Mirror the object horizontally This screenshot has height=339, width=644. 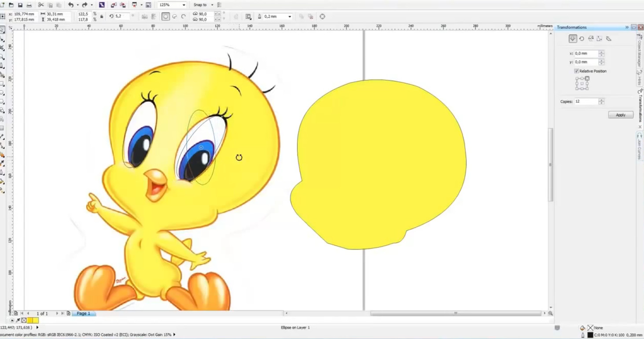pos(145,16)
